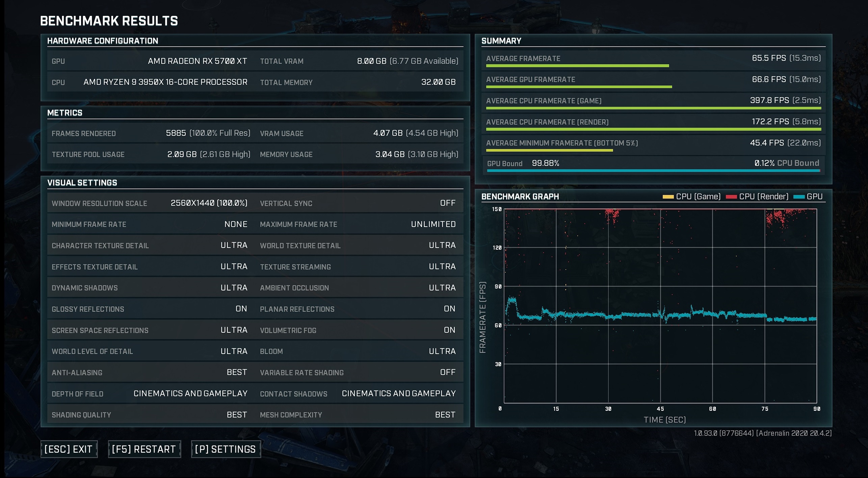Click the Planar Reflections ON value
Viewport: 868px width, 478px height.
tap(450, 309)
